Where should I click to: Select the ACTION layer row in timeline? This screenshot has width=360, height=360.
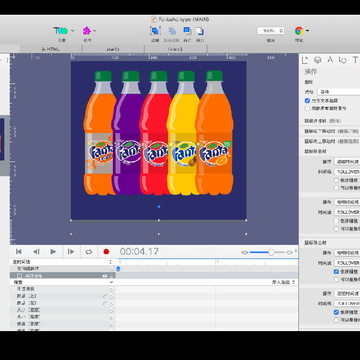click(x=63, y=276)
